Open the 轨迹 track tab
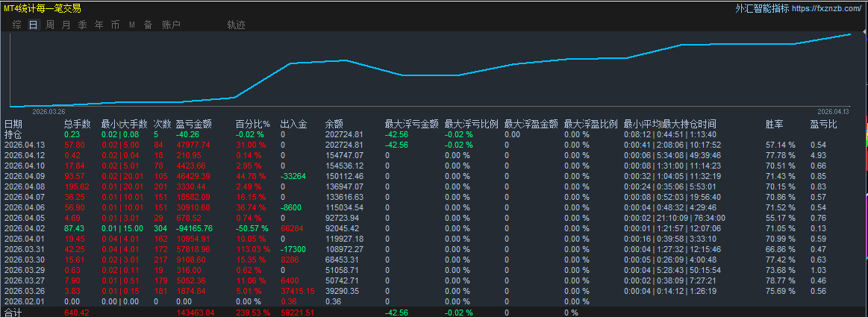The height and width of the screenshot is (317, 868). coord(237,25)
